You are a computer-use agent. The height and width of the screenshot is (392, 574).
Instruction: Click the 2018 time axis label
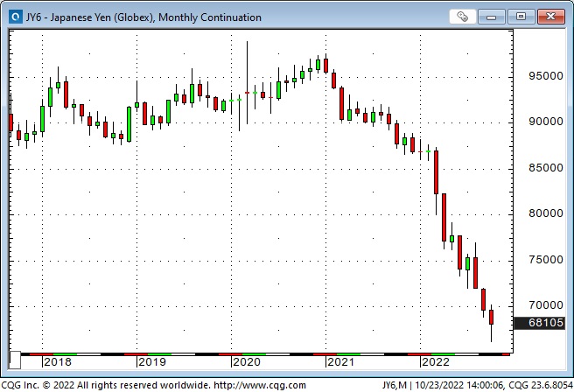coord(58,362)
